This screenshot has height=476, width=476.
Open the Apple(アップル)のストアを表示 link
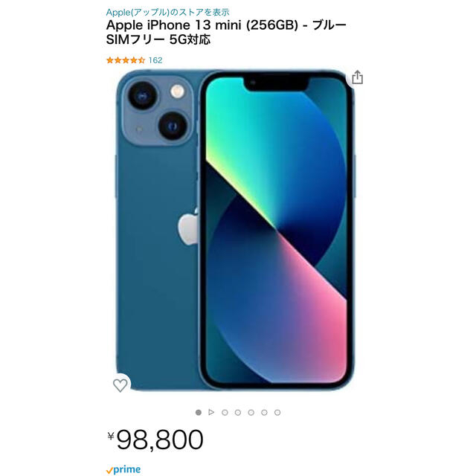coord(167,13)
